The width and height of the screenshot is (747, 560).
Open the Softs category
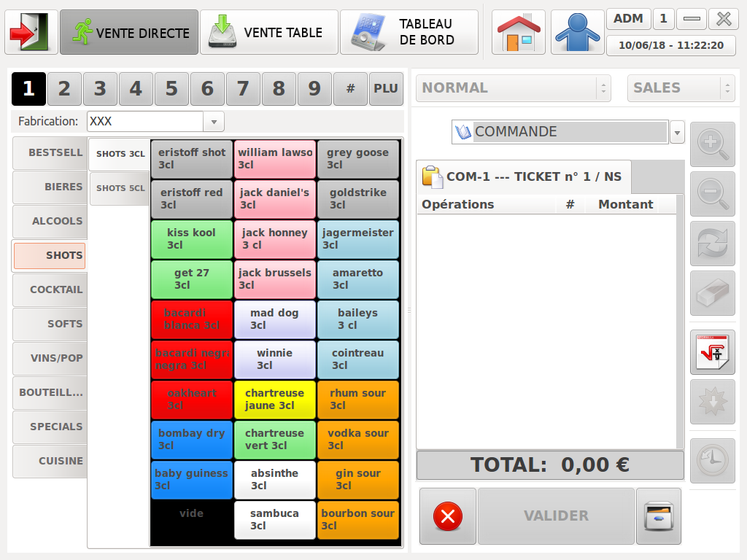[x=50, y=324]
